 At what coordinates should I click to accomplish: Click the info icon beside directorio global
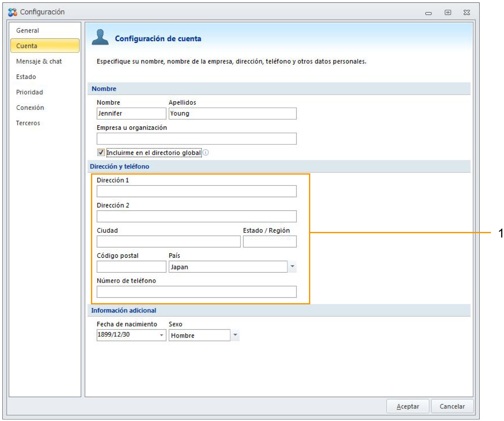coord(206,152)
